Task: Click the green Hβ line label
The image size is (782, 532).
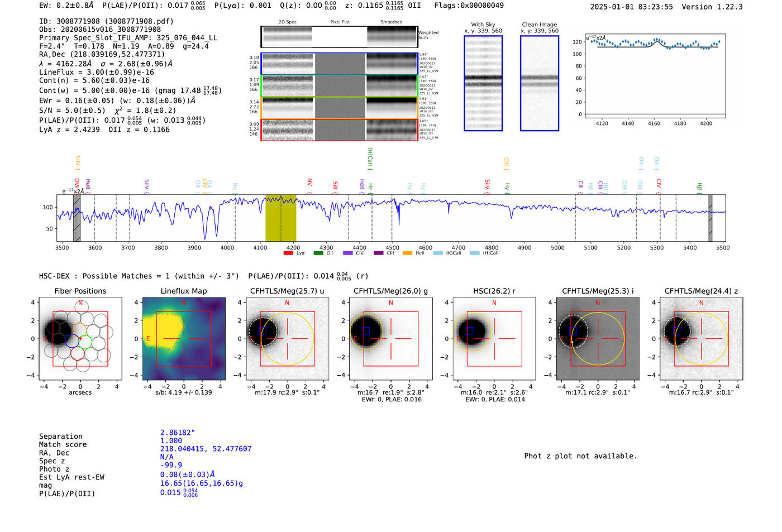Action: pyautogui.click(x=699, y=188)
